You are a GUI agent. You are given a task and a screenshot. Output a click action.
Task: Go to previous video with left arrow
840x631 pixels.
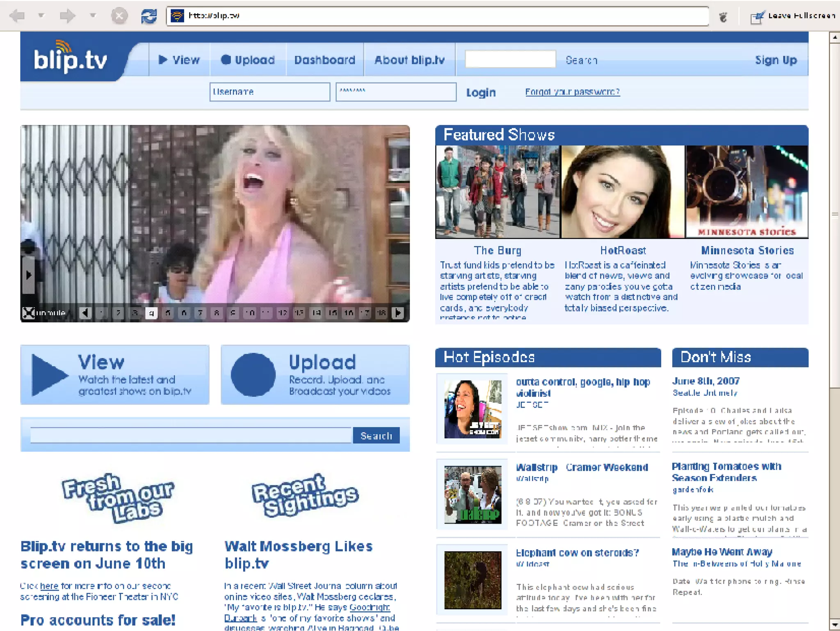[x=85, y=313]
